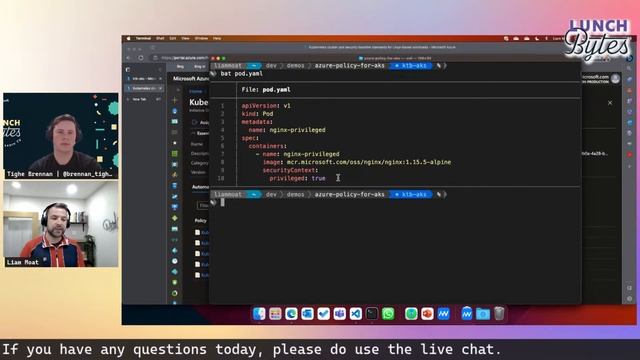
Task: Open PowerPoint from the Dock
Action: pyautogui.click(x=427, y=313)
